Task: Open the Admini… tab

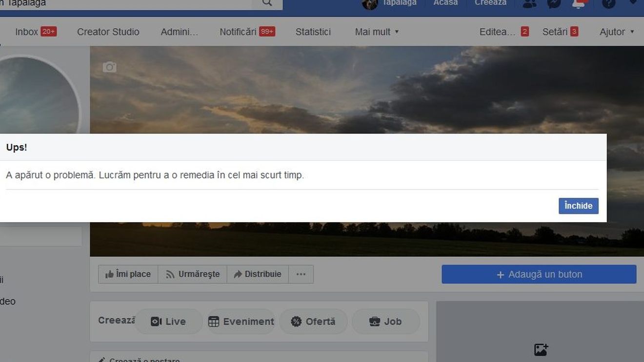Action: 180,32
